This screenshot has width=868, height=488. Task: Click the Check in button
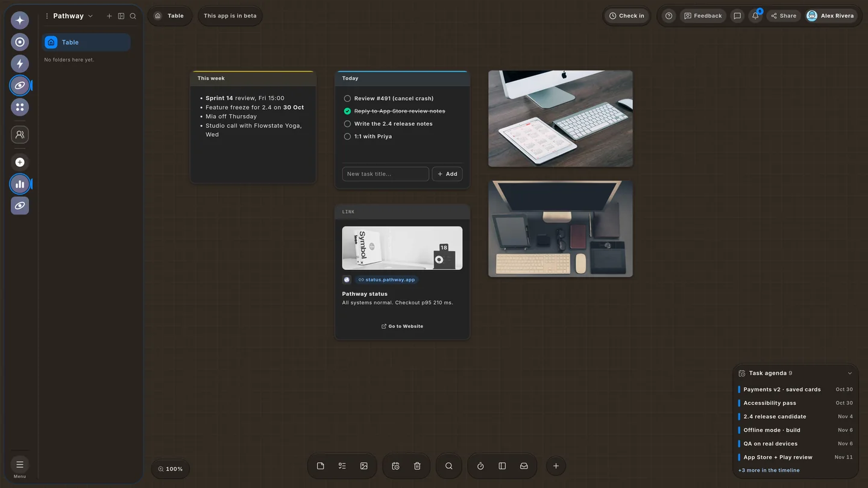pos(627,16)
